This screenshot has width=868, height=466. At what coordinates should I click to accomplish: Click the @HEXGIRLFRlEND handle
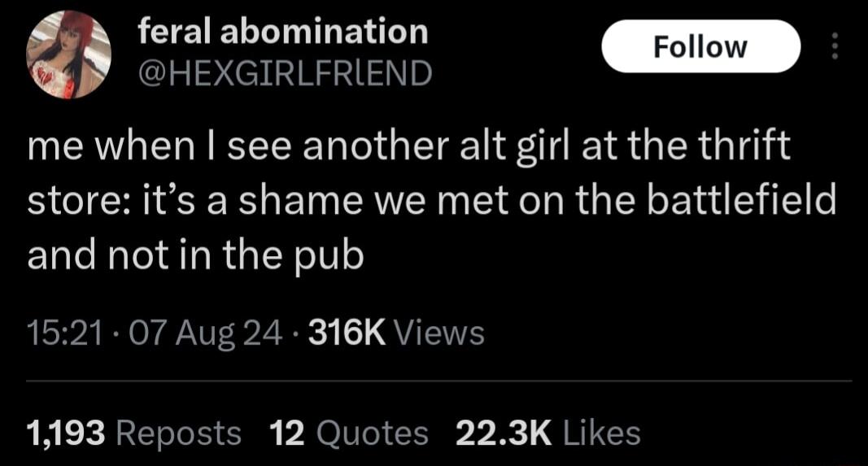pos(285,72)
